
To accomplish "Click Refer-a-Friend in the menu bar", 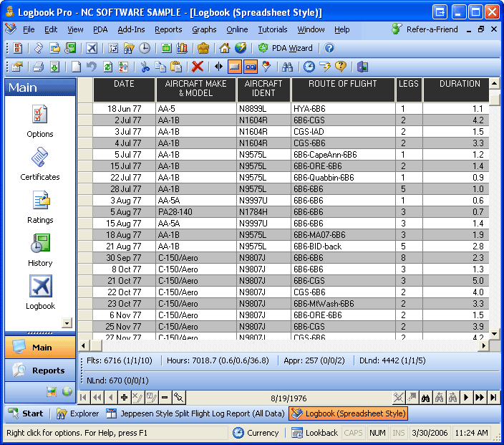I will [x=425, y=29].
